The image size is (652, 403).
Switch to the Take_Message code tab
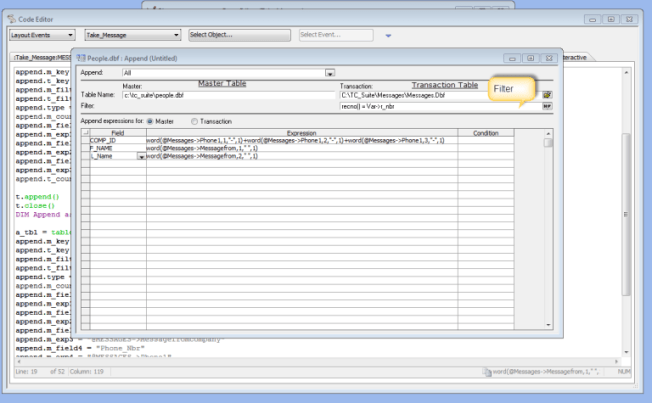point(40,58)
